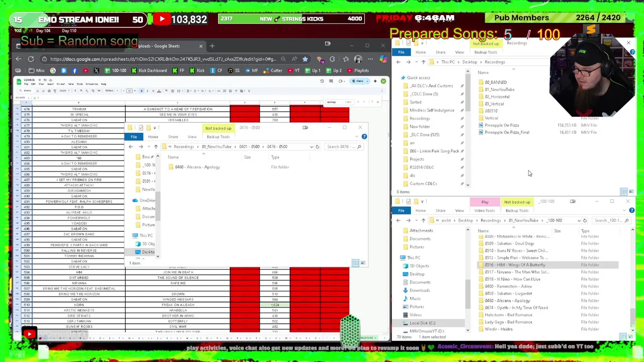Screen dimensions: 644x362
Task: Select Music in the navigation pane
Action: (415, 298)
